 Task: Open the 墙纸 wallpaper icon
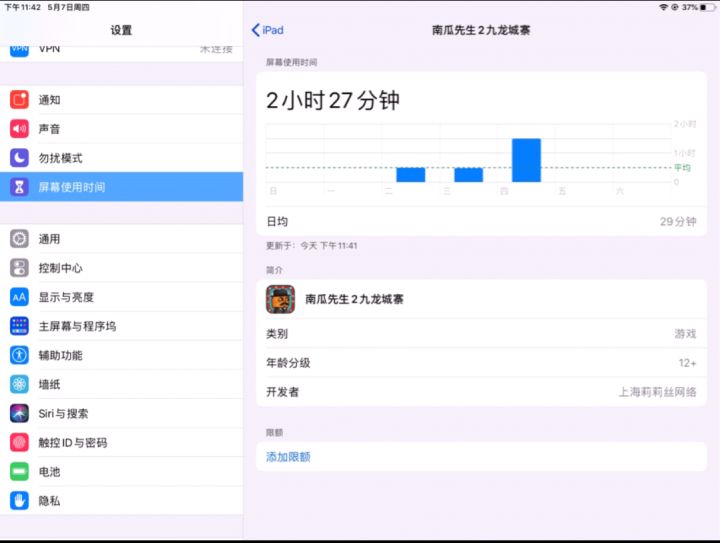click(19, 384)
